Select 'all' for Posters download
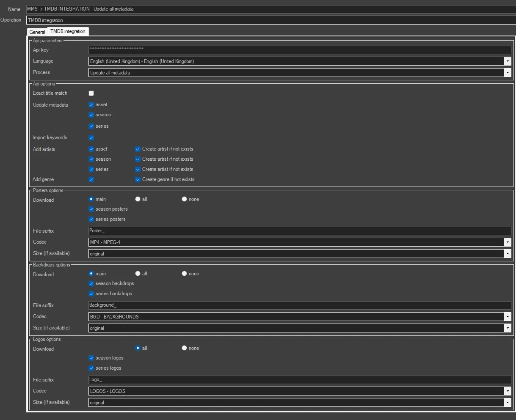This screenshot has width=516, height=420. point(138,199)
